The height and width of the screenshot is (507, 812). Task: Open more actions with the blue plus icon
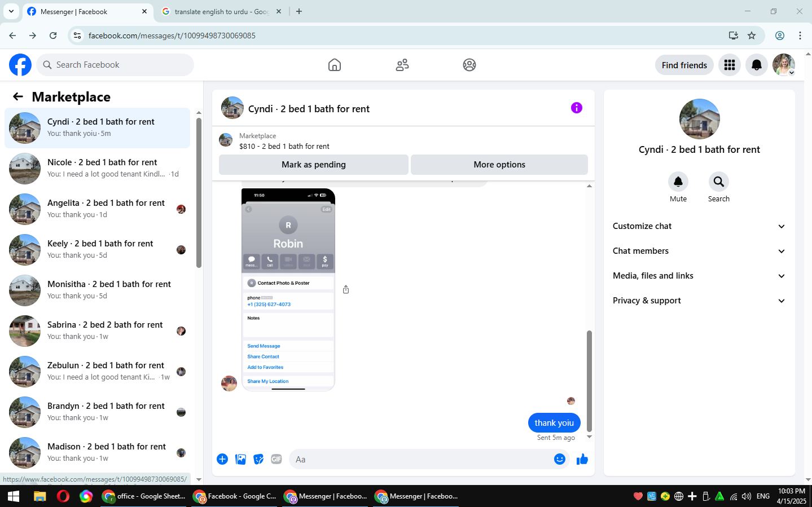coord(222,459)
